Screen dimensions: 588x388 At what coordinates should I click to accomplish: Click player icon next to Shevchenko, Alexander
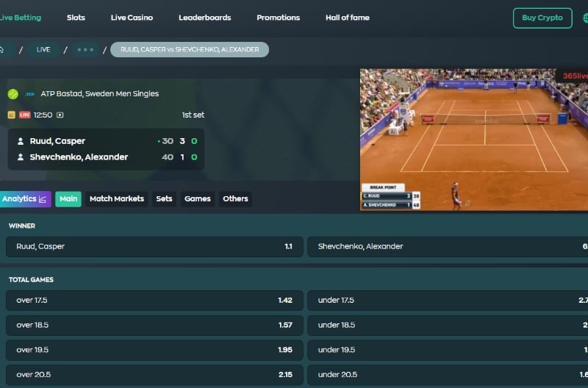(21, 157)
